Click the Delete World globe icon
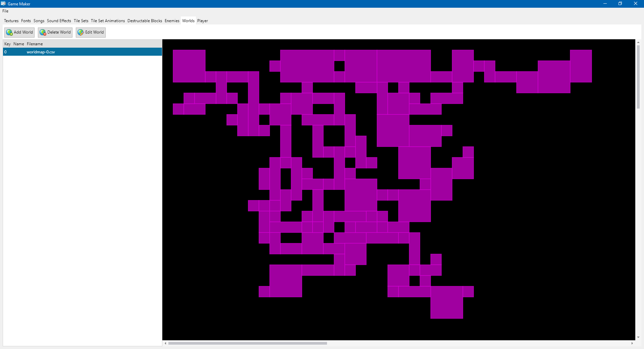Screen dimensions: 644x349 (43, 32)
